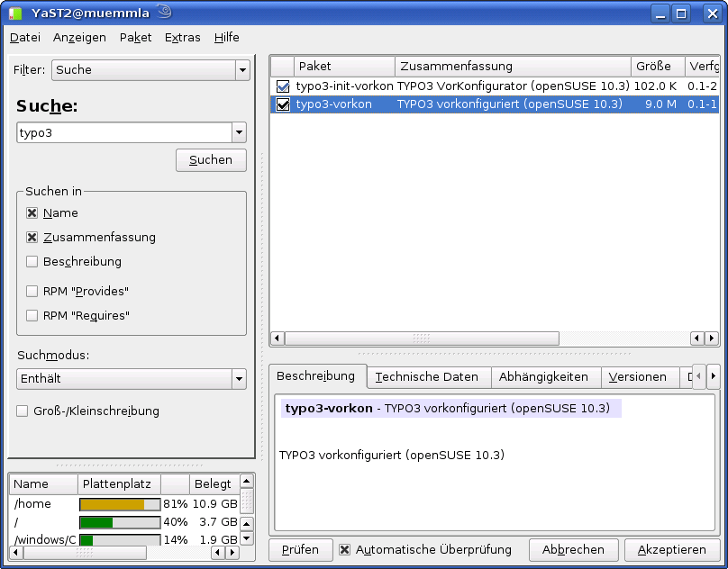Image resolution: width=728 pixels, height=569 pixels.
Task: Click the /home partition name
Action: [32, 504]
